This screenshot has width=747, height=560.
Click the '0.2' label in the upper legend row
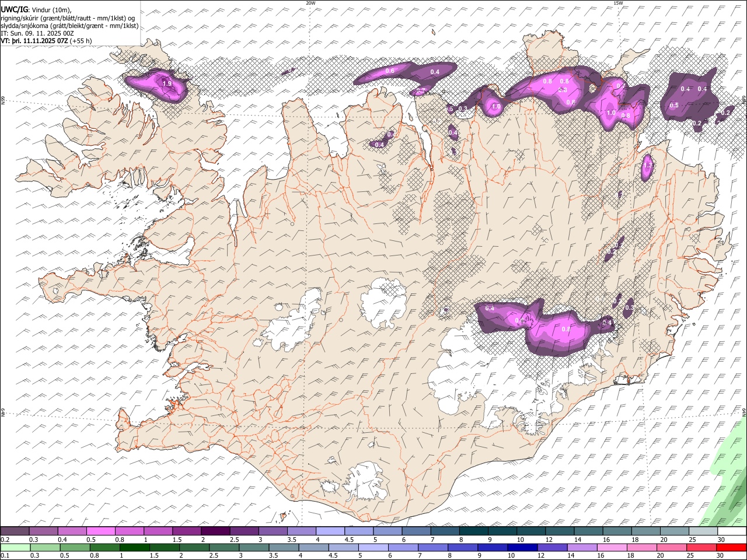click(5, 540)
